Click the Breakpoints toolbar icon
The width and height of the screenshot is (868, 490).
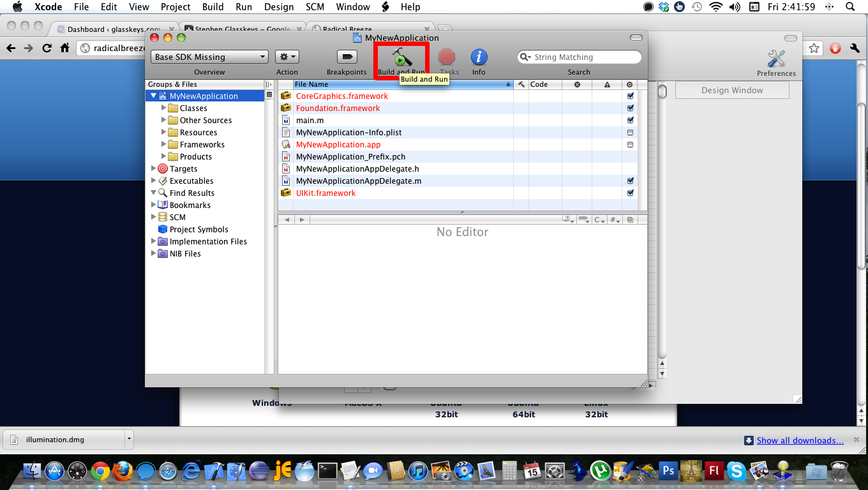(347, 57)
